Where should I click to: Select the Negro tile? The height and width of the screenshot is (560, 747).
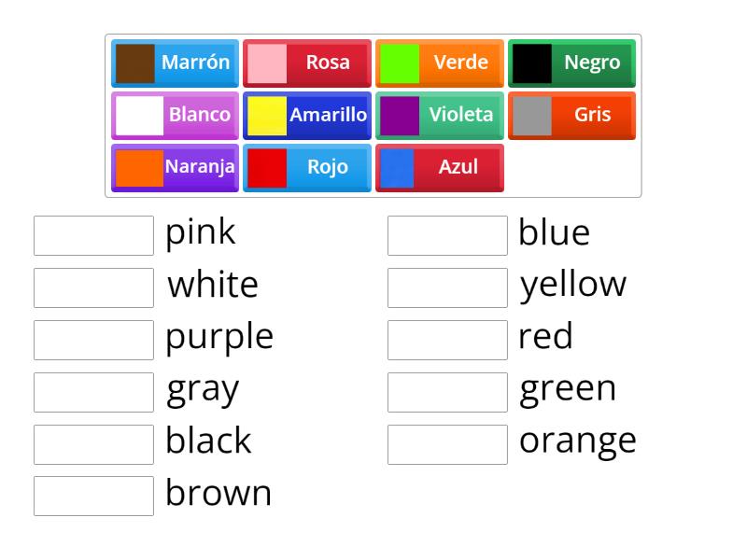pyautogui.click(x=571, y=63)
